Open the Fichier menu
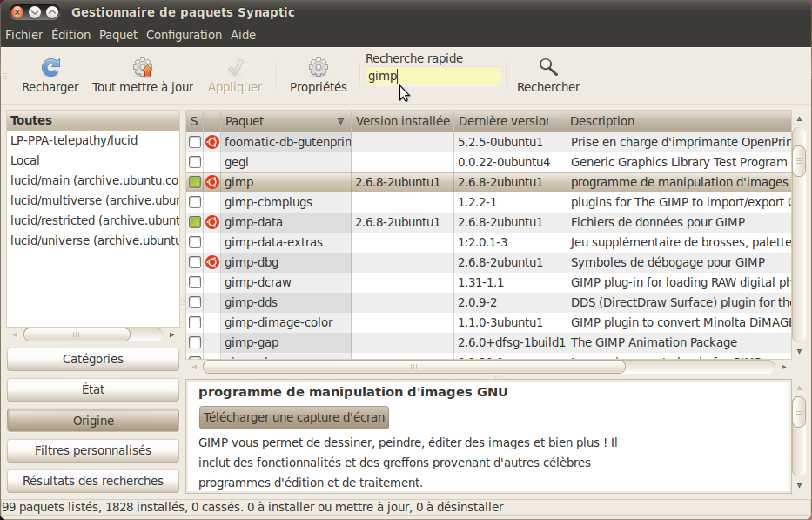The height and width of the screenshot is (520, 812). (x=23, y=35)
